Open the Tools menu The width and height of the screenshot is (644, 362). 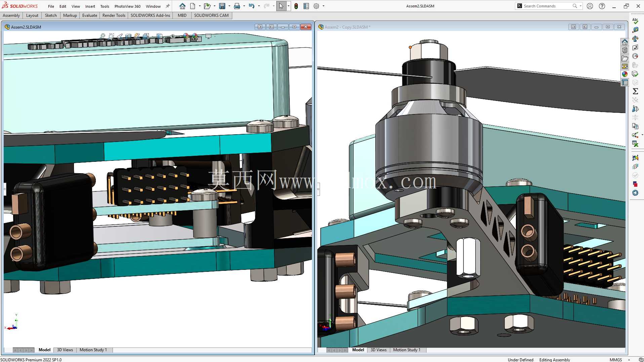(105, 6)
